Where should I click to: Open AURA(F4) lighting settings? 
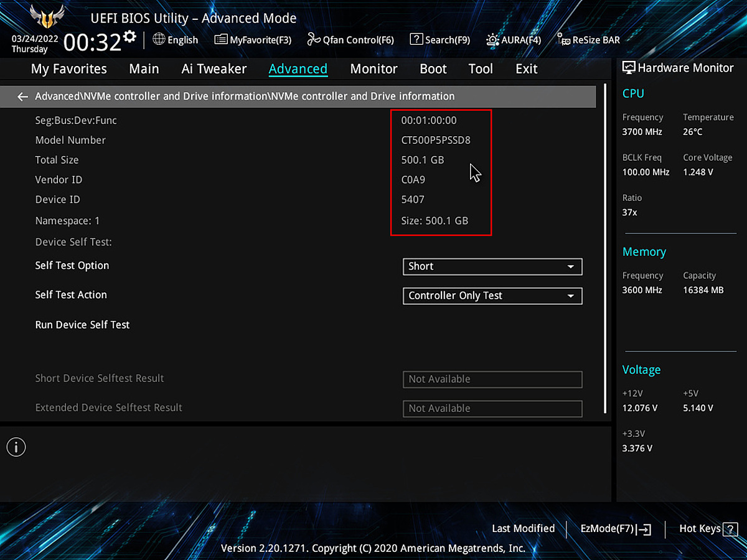point(514,40)
